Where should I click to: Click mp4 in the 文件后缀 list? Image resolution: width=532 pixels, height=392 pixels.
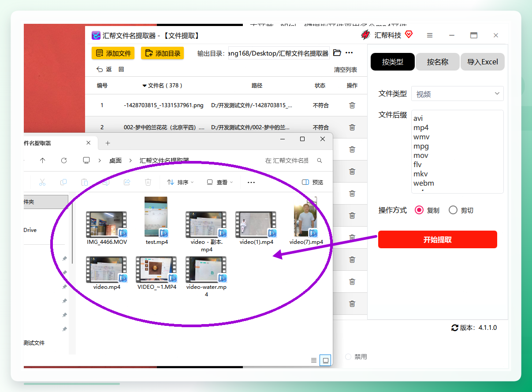click(421, 127)
